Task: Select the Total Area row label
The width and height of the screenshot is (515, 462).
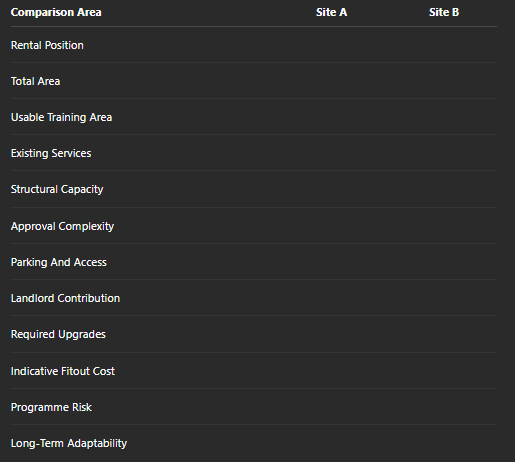Action: click(x=35, y=81)
